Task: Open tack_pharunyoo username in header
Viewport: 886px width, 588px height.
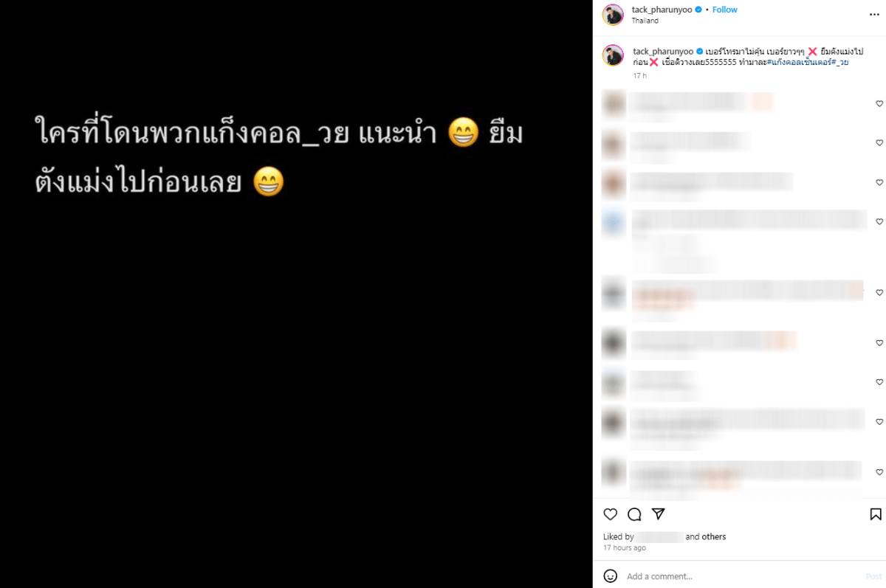Action: coord(662,10)
